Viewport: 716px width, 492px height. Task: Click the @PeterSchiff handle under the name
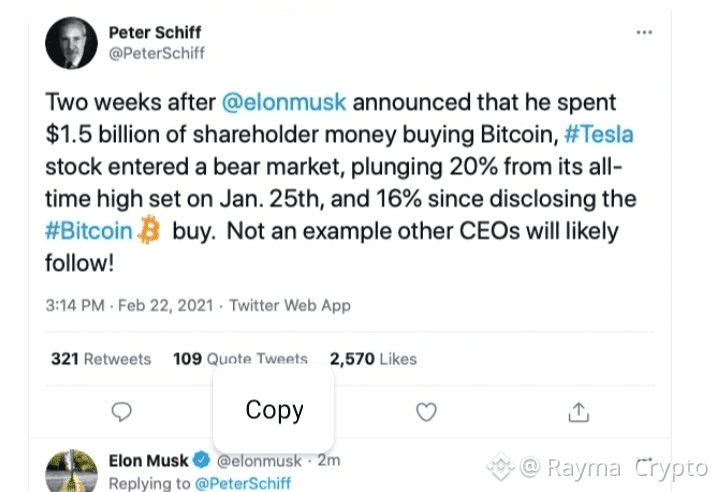(x=156, y=54)
